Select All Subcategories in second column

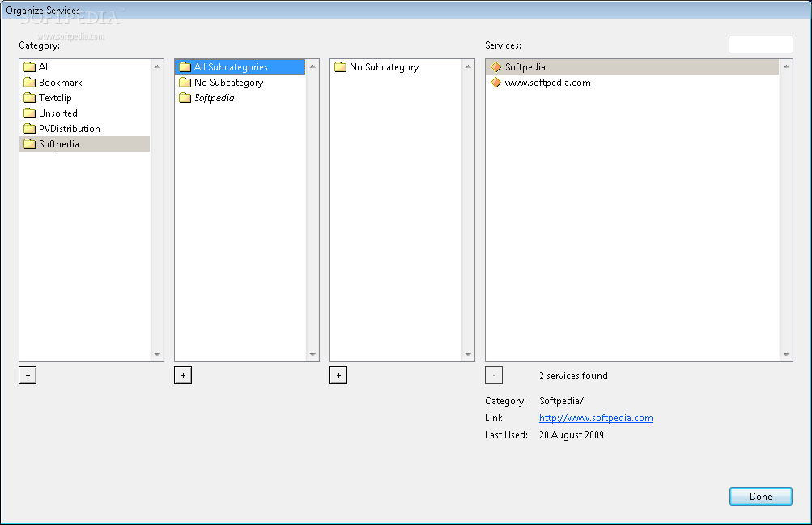(x=240, y=67)
